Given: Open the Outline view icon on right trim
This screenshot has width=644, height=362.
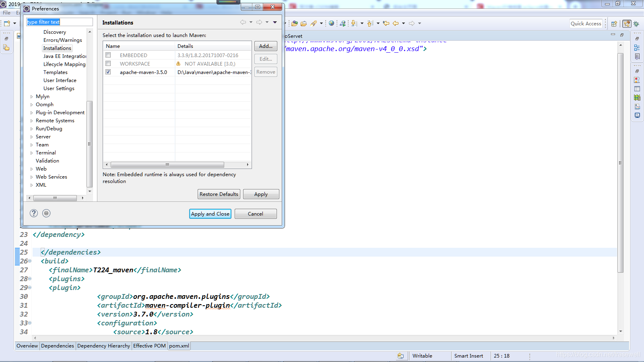Looking at the screenshot, I should pos(637,47).
